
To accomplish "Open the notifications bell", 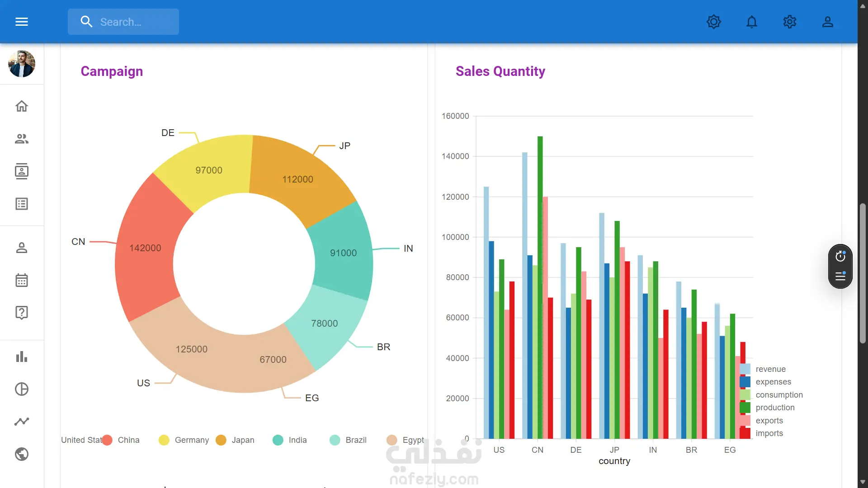I will pos(751,22).
